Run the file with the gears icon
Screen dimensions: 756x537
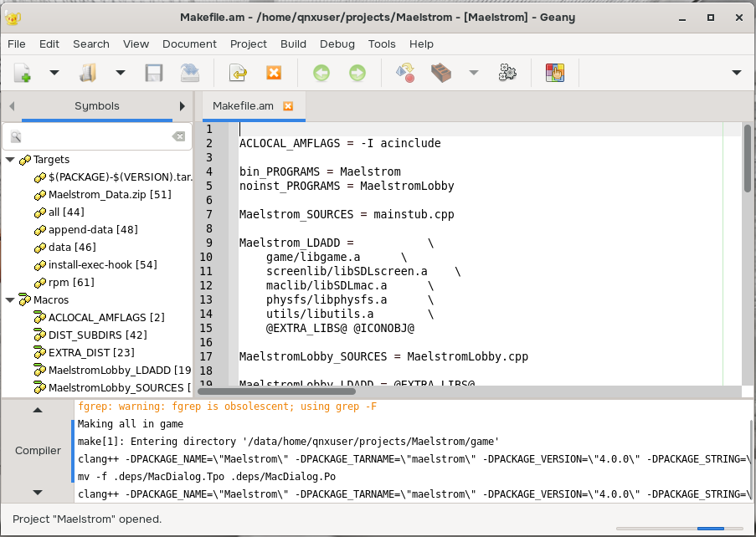(x=507, y=74)
